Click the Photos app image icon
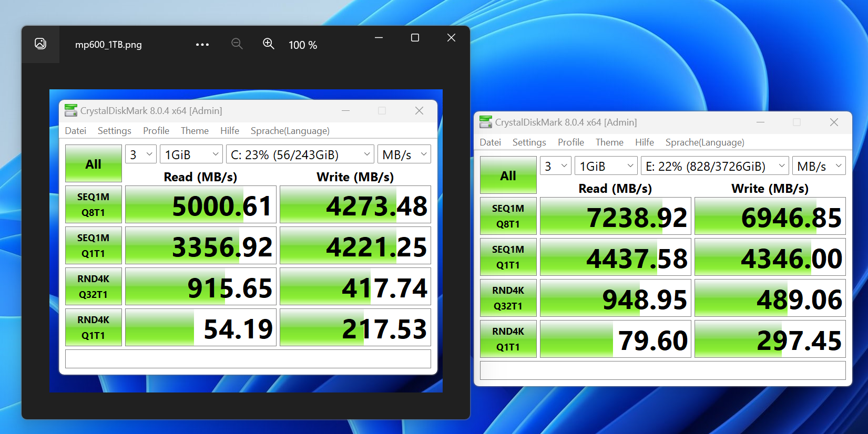Viewport: 868px width, 434px height. point(40,44)
